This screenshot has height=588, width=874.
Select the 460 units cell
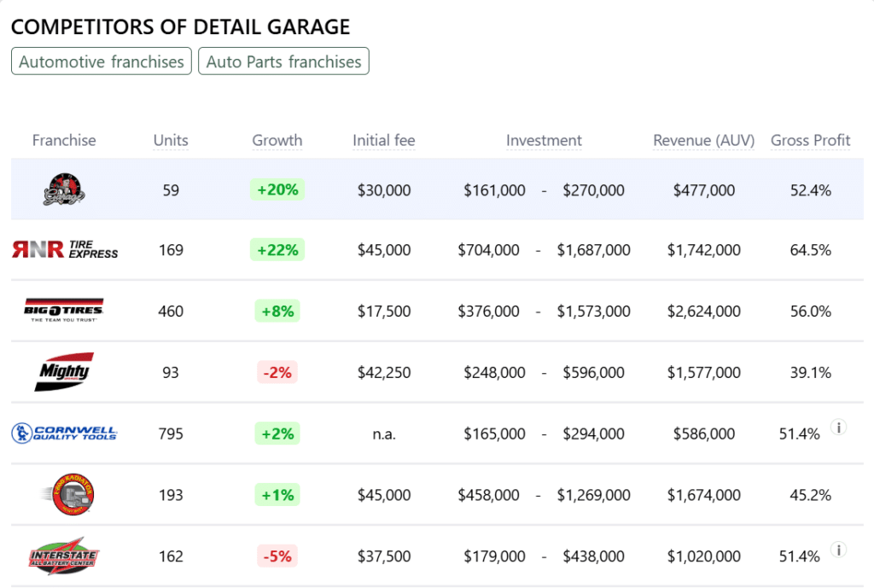pyautogui.click(x=171, y=311)
